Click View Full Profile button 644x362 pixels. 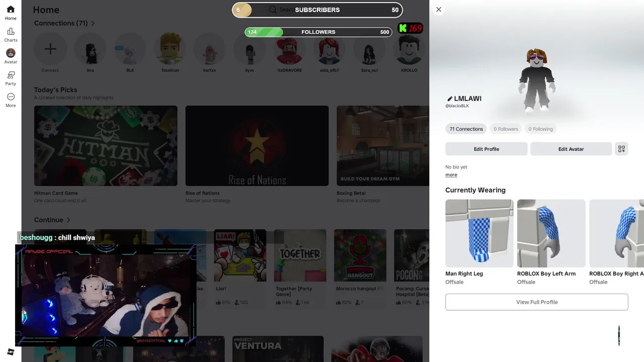point(537,302)
